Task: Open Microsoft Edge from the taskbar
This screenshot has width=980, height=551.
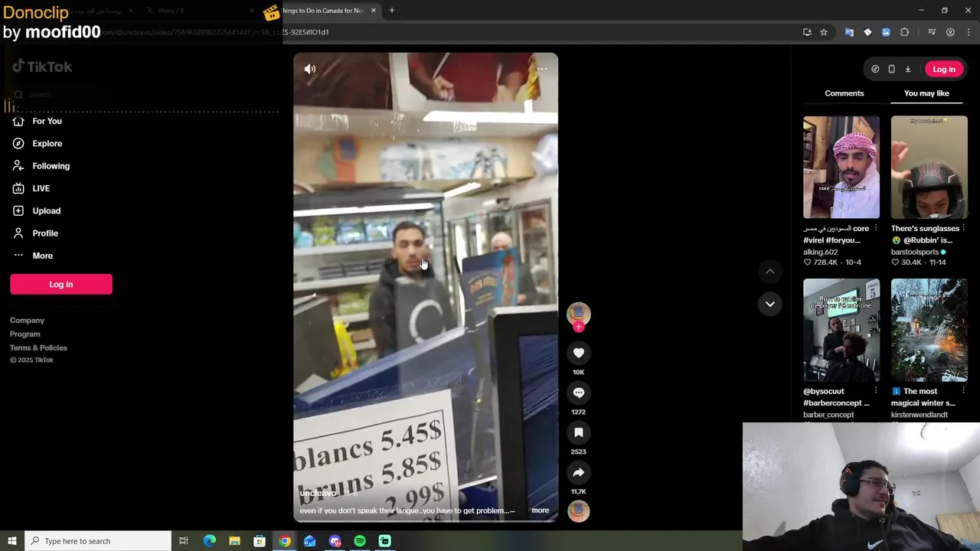Action: coord(210,541)
